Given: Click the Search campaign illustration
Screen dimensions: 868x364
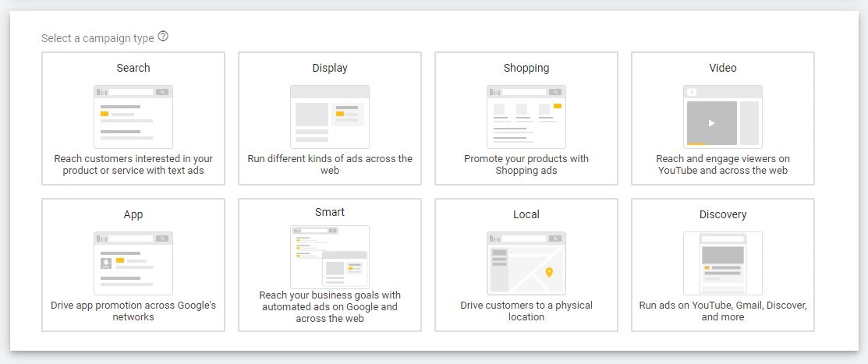Looking at the screenshot, I should coord(133,116).
